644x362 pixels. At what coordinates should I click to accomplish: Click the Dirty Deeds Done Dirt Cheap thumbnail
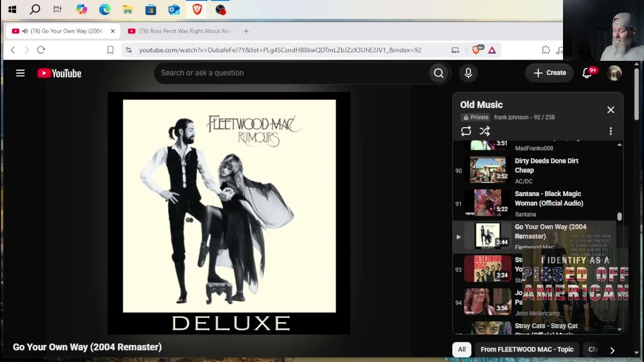coord(488,169)
